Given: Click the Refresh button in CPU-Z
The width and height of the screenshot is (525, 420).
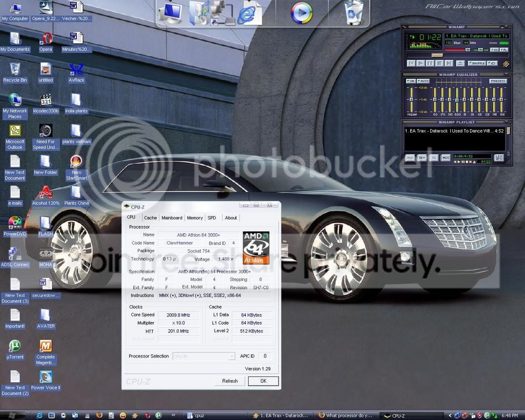Looking at the screenshot, I should coord(230,381).
